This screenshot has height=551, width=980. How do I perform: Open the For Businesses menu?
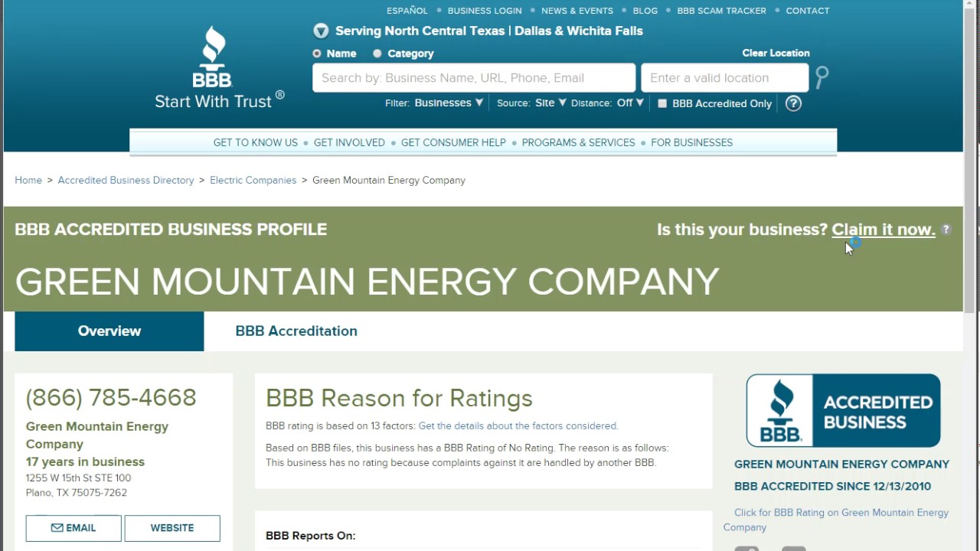click(691, 142)
